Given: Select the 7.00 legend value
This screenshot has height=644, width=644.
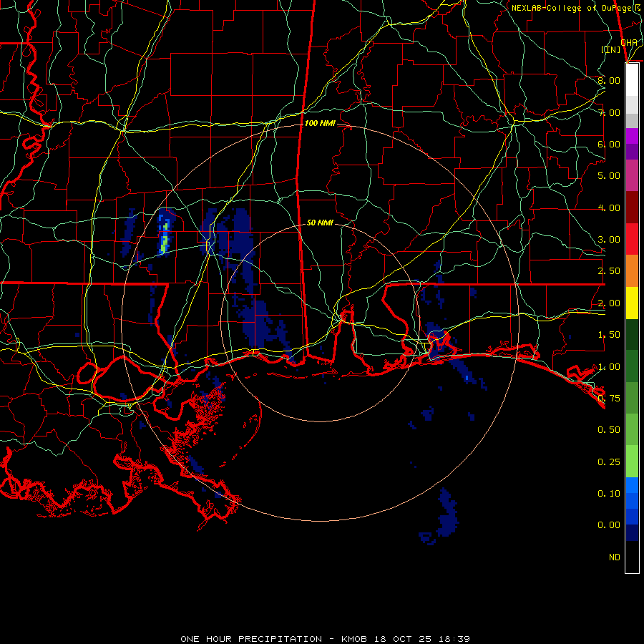Looking at the screenshot, I should tap(609, 112).
